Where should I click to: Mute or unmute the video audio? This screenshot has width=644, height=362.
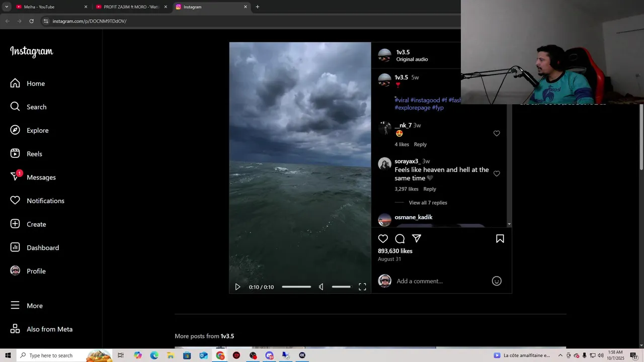point(321,287)
